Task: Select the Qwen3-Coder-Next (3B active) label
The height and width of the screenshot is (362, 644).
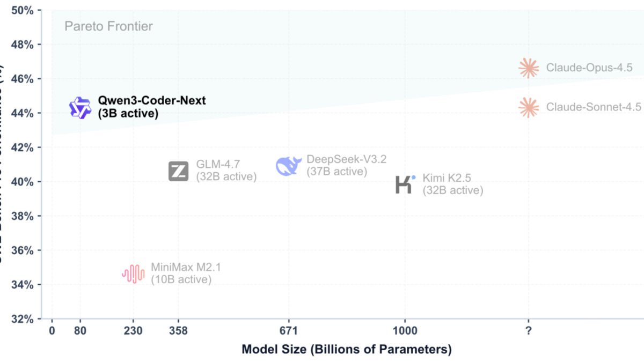Action: tap(151, 107)
